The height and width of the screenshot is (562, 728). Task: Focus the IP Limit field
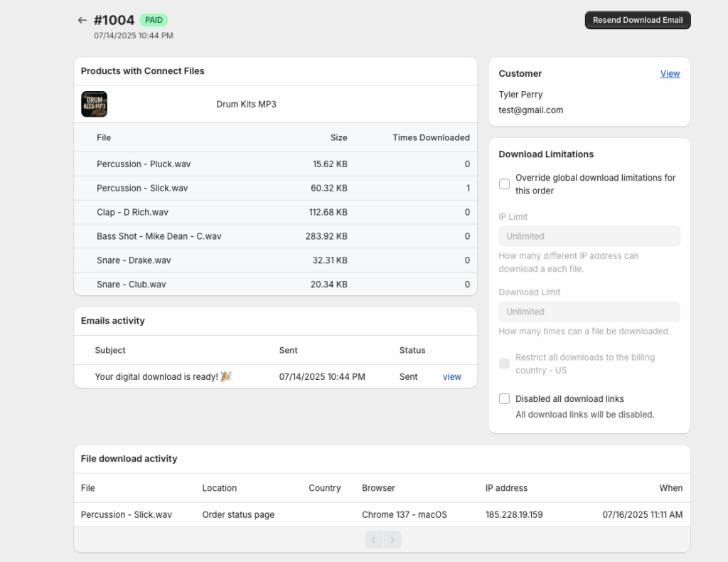point(589,236)
